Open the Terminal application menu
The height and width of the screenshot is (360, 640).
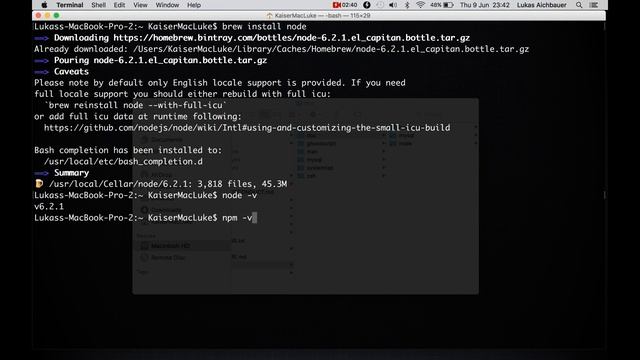click(69, 5)
